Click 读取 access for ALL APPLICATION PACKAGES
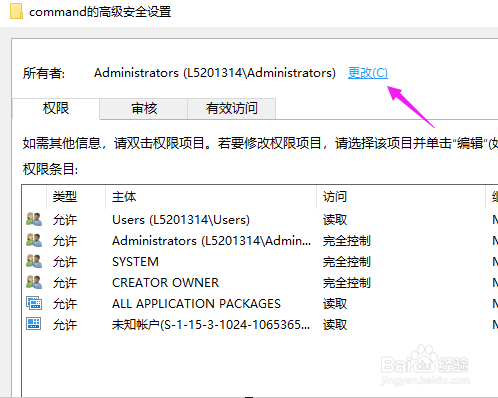498x398 pixels. pyautogui.click(x=335, y=304)
